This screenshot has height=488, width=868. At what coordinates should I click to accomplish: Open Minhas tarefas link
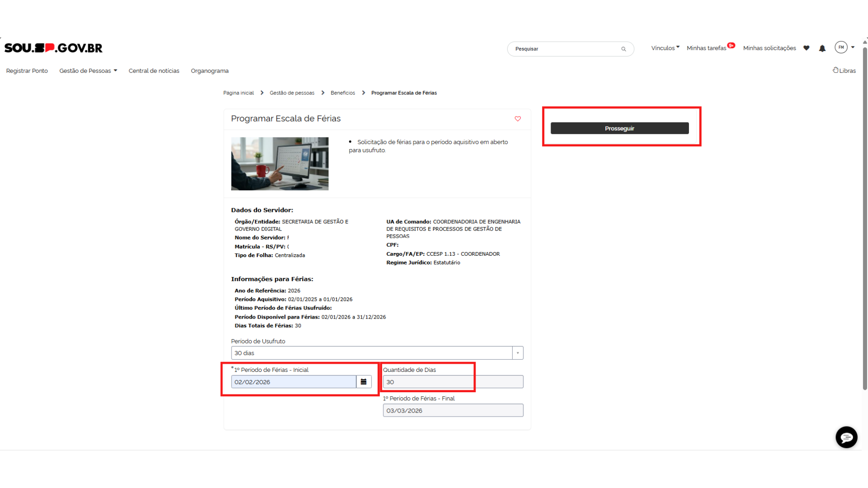pyautogui.click(x=706, y=48)
